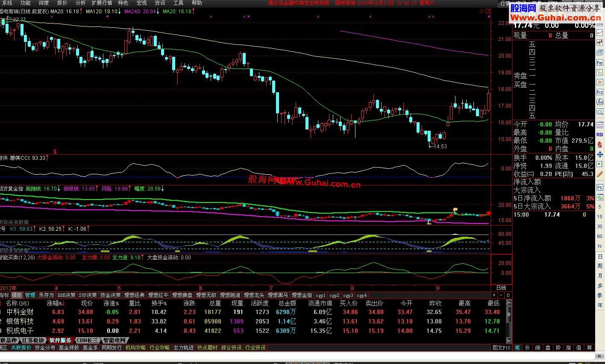Click the orange document icon in sidebar

pyautogui.click(x=600, y=82)
